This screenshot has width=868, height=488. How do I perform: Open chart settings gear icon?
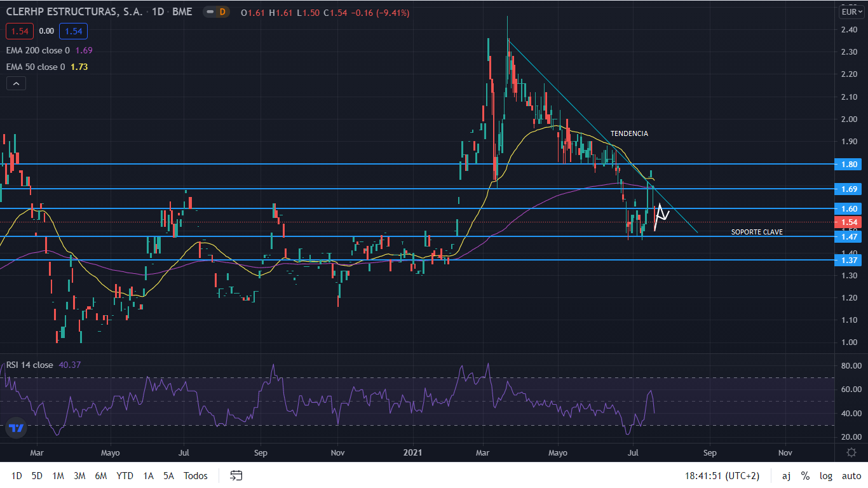tap(851, 452)
